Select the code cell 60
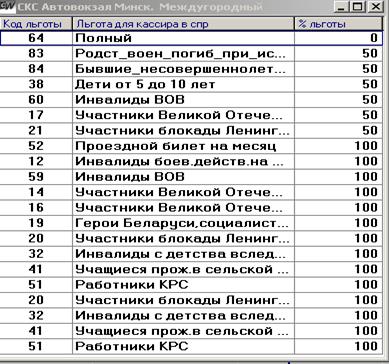389x364 pixels. coord(36,100)
